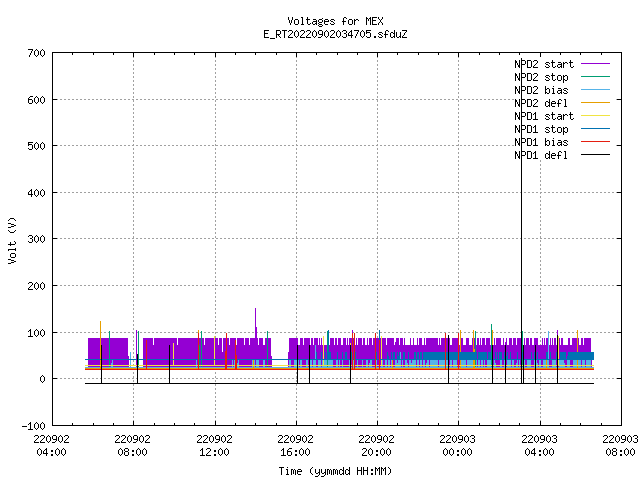Screen dimensions: 640x480
Task: Click the purple NPD2 start legend line
Action: [x=595, y=64]
